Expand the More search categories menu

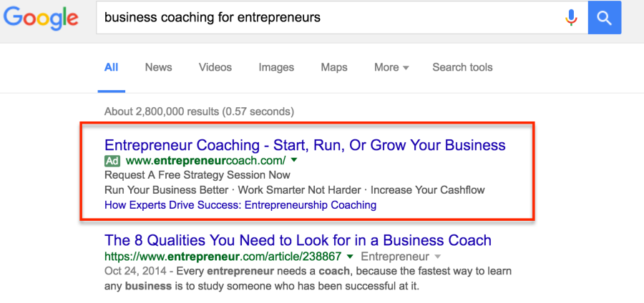tap(391, 67)
